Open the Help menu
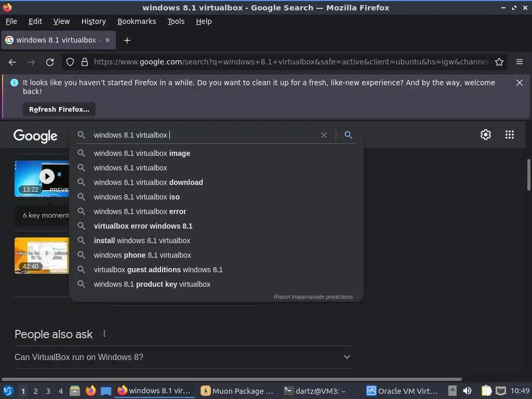The height and width of the screenshot is (399, 532). coord(204,21)
